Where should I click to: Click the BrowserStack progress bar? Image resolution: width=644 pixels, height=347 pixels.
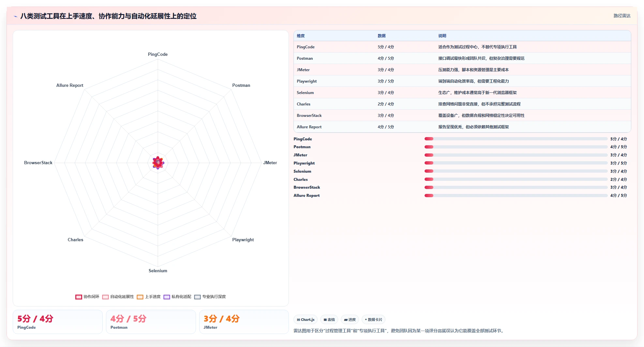tap(516, 187)
